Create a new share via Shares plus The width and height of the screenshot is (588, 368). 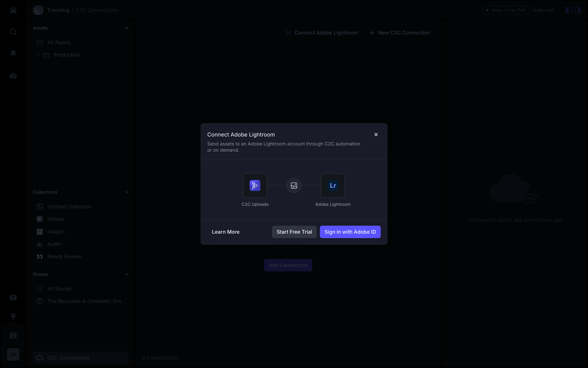(x=127, y=274)
